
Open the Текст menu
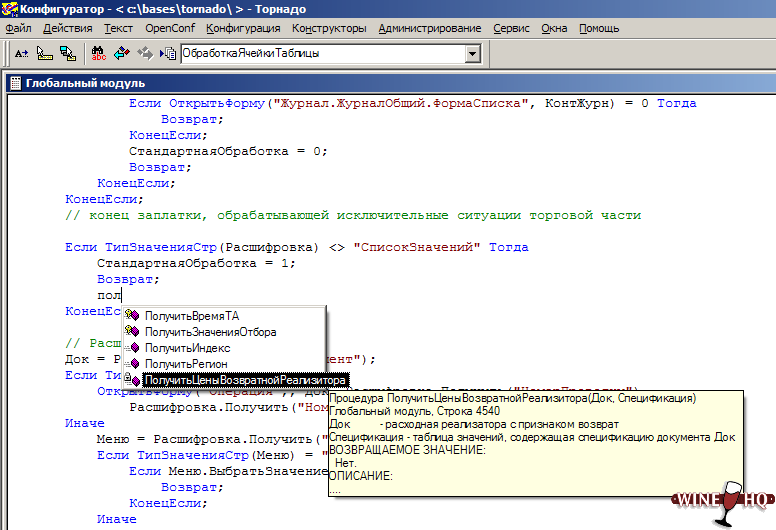tap(118, 28)
